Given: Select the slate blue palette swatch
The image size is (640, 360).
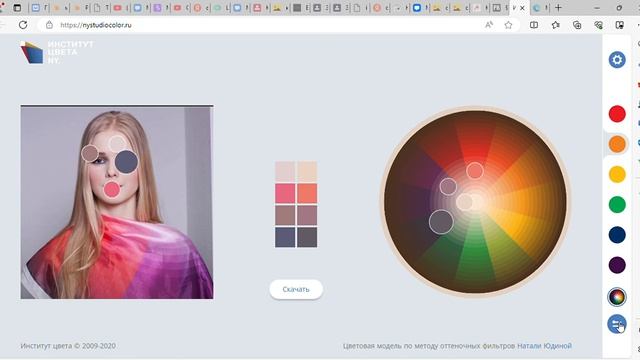Looking at the screenshot, I should 285,238.
